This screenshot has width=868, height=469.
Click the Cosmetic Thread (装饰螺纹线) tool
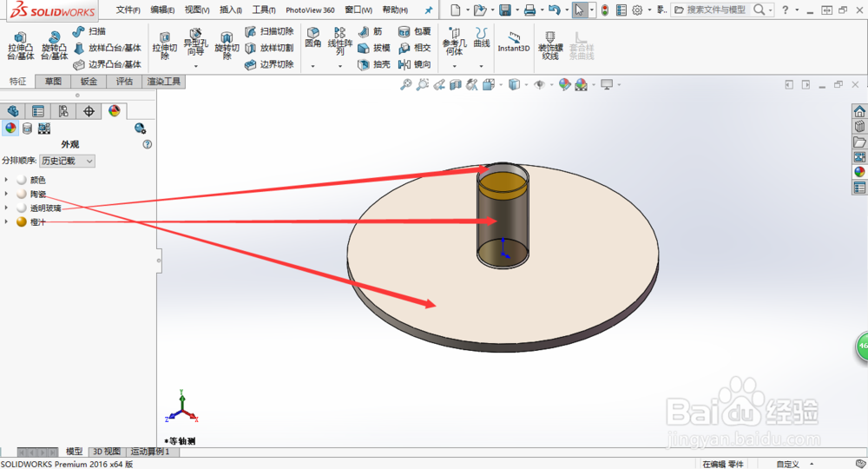[550, 45]
